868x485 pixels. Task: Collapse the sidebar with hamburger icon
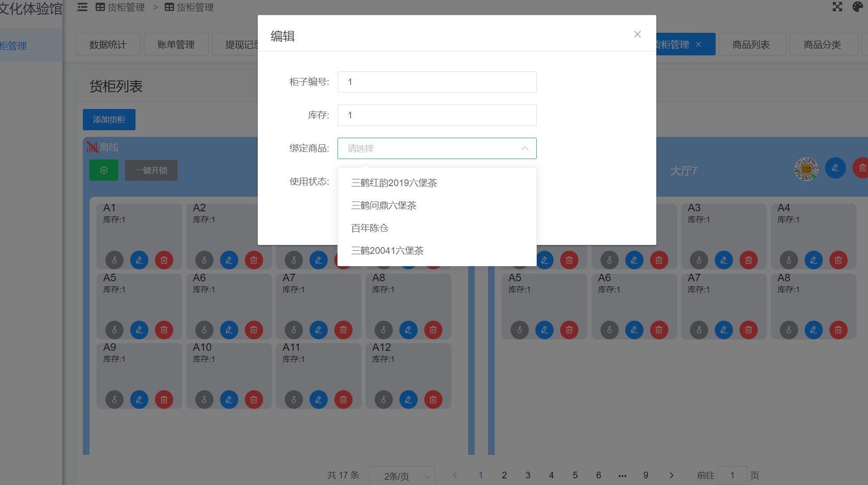pyautogui.click(x=82, y=7)
